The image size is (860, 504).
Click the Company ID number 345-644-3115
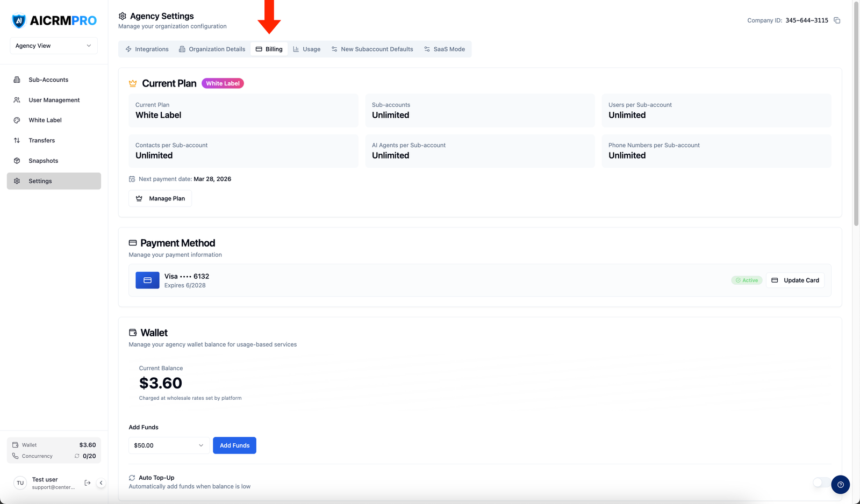[x=807, y=20]
